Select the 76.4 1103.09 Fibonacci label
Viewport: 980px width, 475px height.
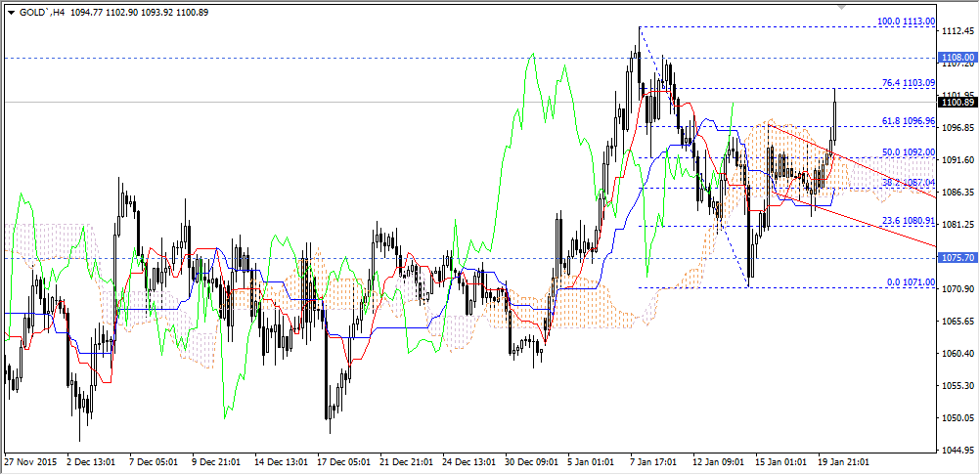tap(909, 82)
